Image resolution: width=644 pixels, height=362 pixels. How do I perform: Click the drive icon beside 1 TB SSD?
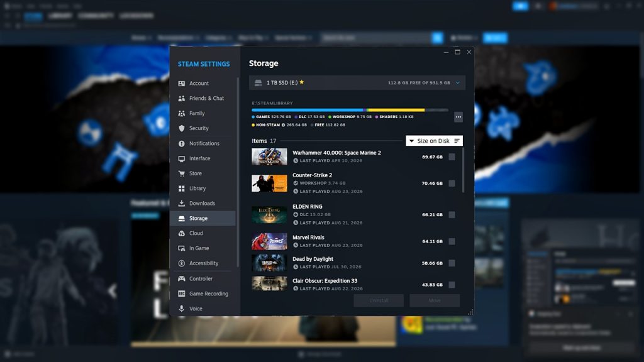[258, 82]
